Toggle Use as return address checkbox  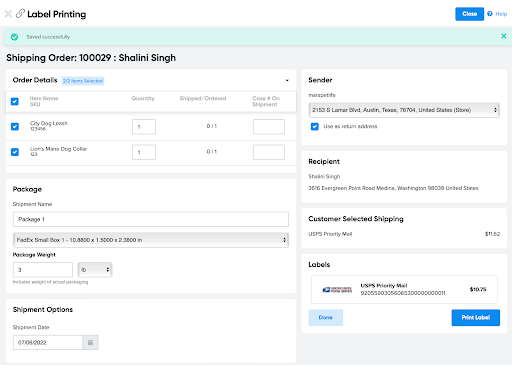point(315,127)
